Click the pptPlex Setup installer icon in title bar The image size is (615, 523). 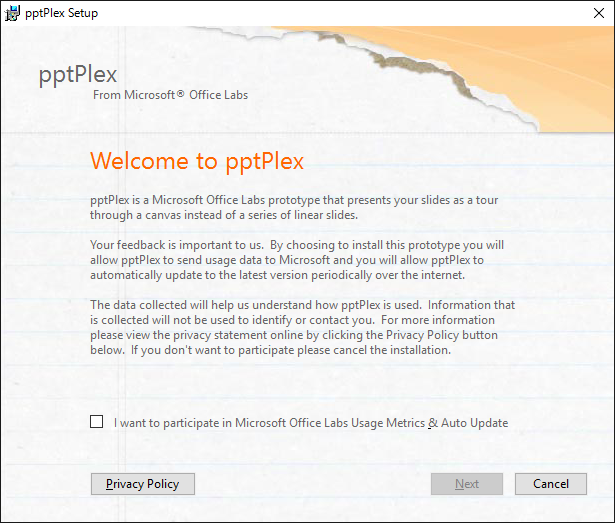click(12, 13)
